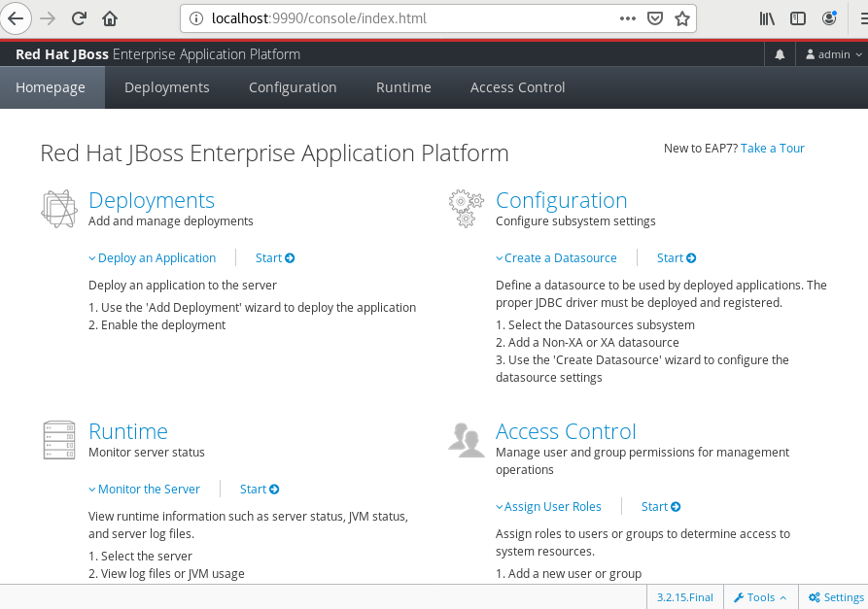This screenshot has width=868, height=609.
Task: Collapse the Monitor the Server section
Action: pos(144,489)
